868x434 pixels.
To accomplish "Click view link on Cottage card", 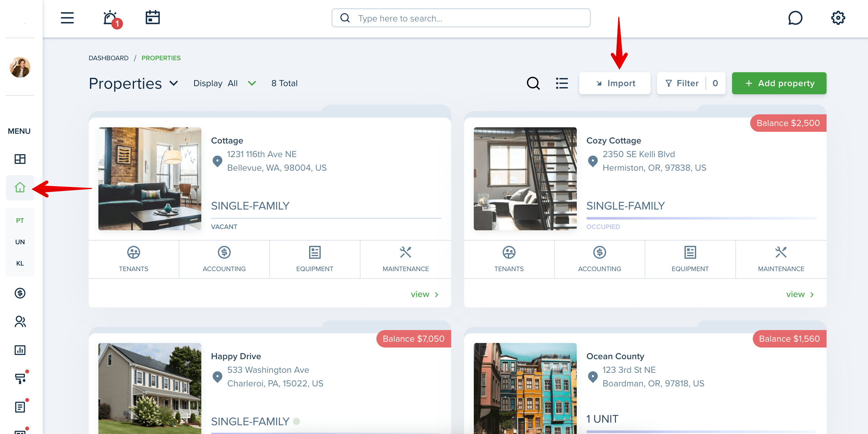I will 425,294.
